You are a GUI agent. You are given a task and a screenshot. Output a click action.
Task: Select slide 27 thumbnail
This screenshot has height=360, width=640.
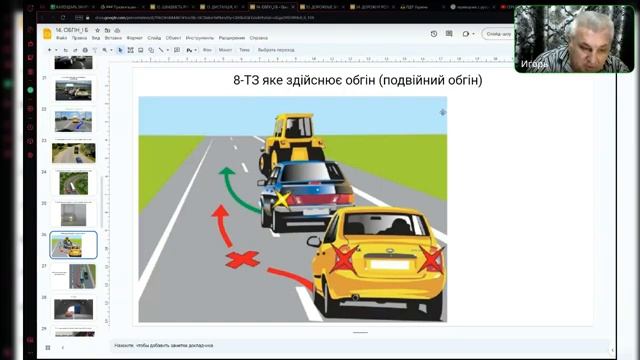pyautogui.click(x=73, y=276)
